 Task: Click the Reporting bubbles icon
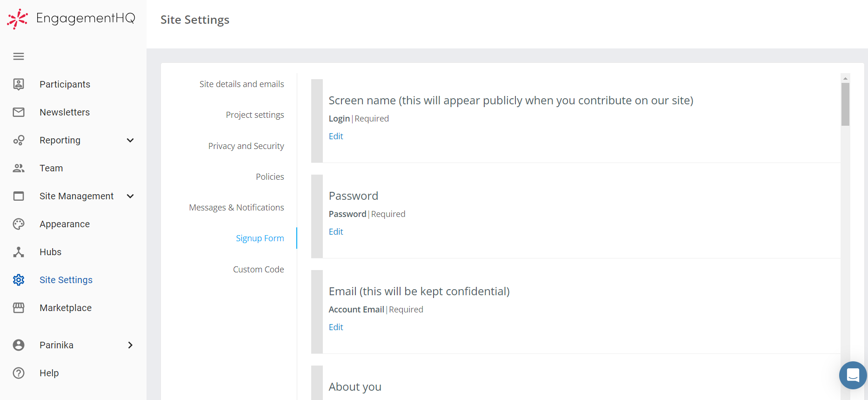click(x=19, y=140)
